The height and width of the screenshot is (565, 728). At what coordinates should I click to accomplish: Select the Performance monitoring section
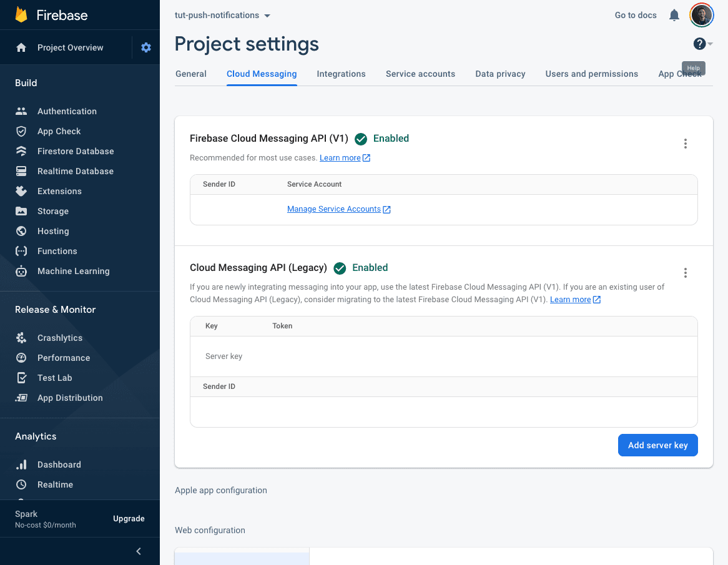[x=64, y=358]
